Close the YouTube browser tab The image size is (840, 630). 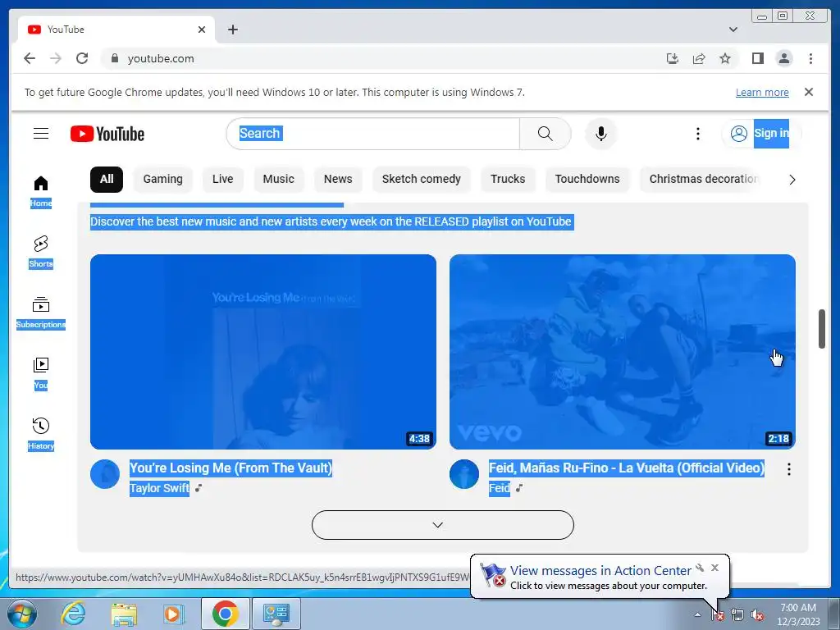[x=202, y=30]
